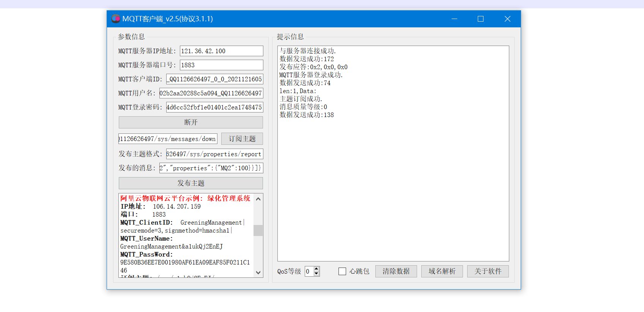Click the MQTT login password field
This screenshot has width=644, height=312.
click(215, 107)
